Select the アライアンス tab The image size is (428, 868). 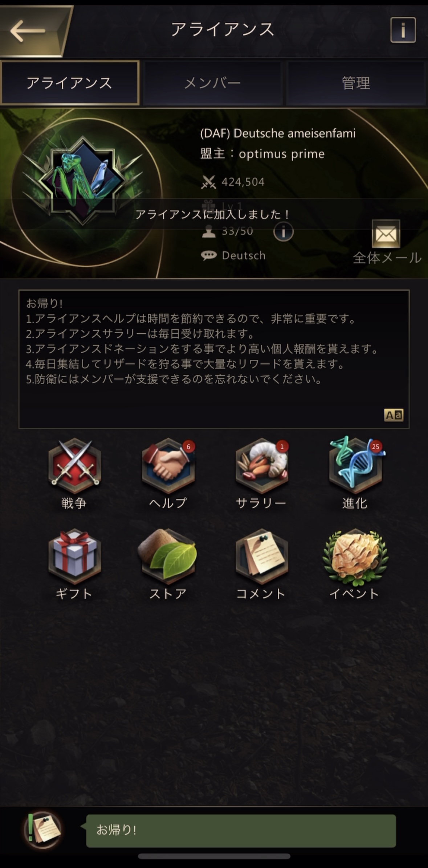click(x=70, y=83)
